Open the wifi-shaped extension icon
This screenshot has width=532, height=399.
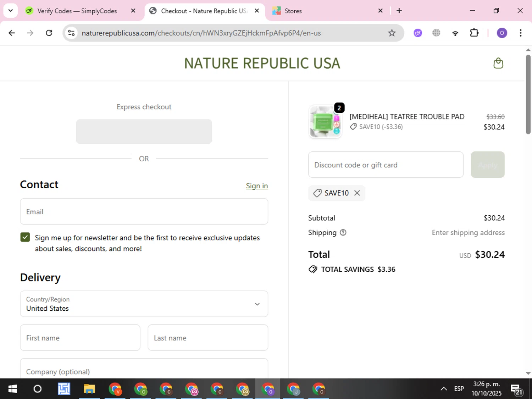pos(455,33)
